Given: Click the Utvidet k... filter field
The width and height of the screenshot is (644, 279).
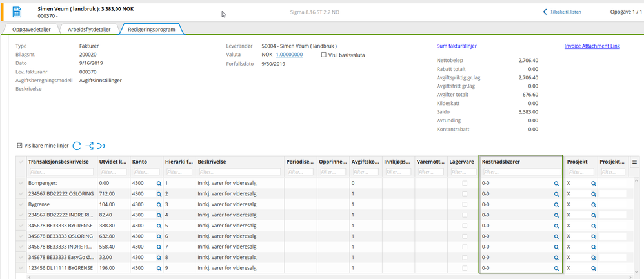Looking at the screenshot, I should click(113, 172).
